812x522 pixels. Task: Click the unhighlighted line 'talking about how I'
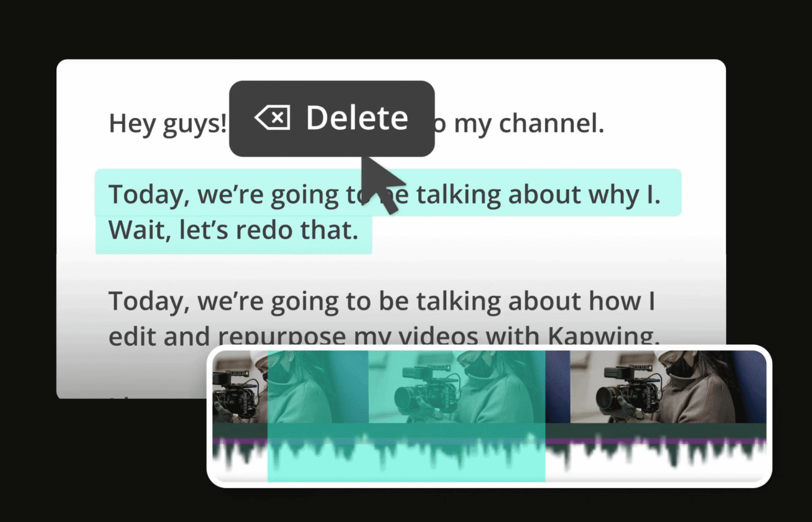tap(536, 301)
